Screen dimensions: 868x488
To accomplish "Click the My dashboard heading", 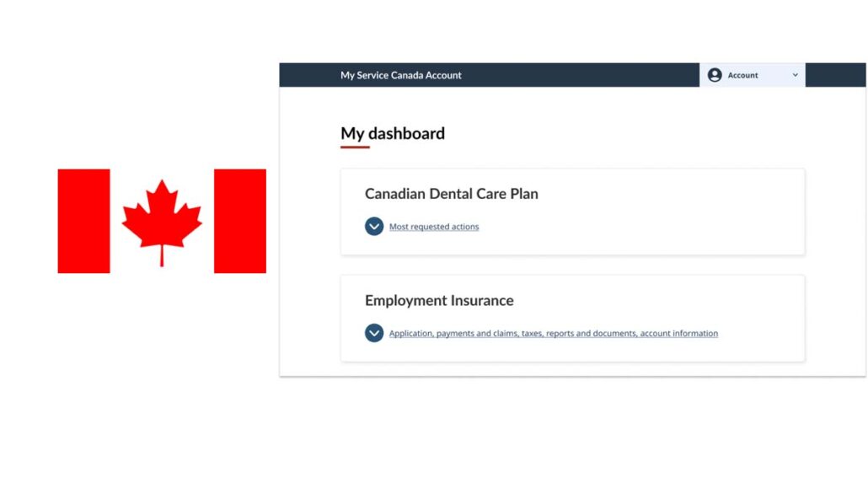I will (392, 133).
